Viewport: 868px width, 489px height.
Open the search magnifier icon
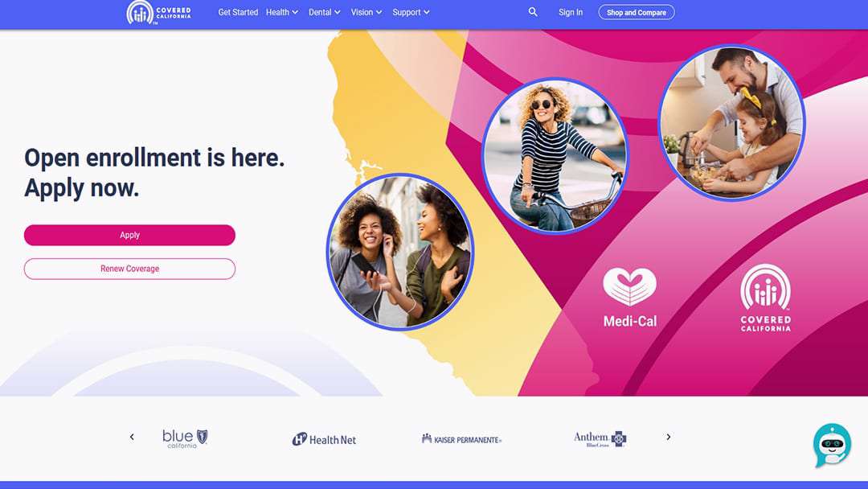click(x=533, y=11)
